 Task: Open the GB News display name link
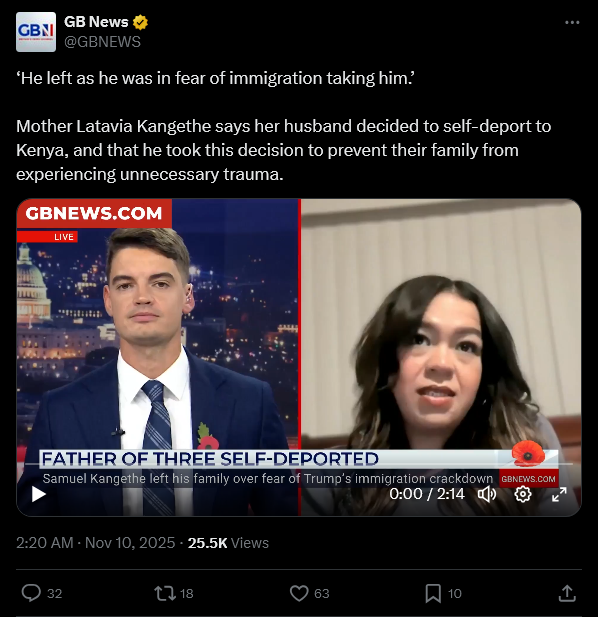tap(96, 22)
